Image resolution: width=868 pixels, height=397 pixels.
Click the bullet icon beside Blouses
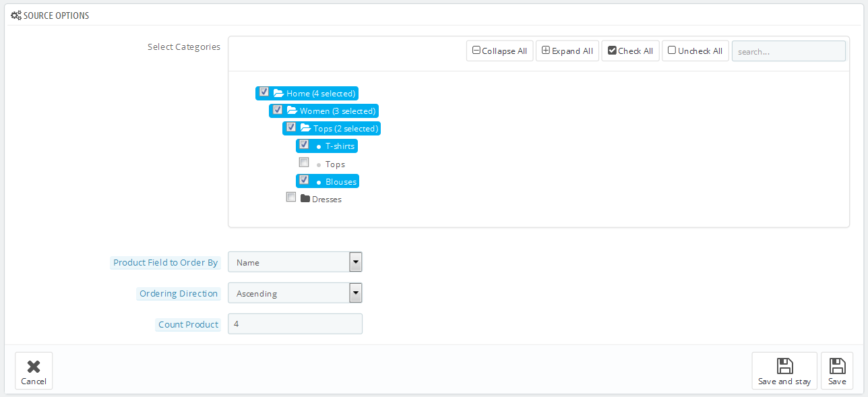319,181
